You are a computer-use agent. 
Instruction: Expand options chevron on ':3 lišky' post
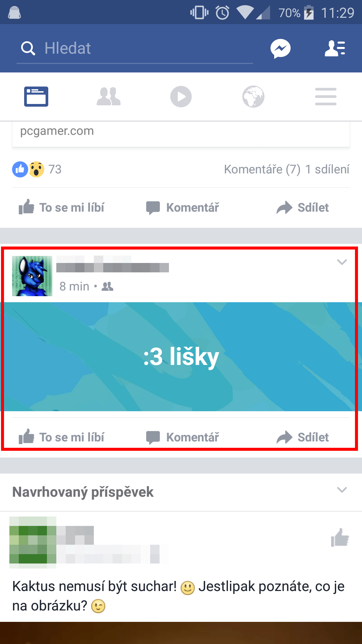[x=342, y=262]
